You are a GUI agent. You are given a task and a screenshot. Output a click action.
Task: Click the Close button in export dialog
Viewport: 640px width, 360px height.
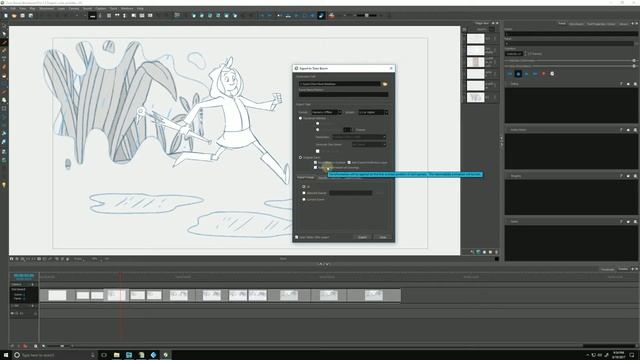tap(382, 237)
